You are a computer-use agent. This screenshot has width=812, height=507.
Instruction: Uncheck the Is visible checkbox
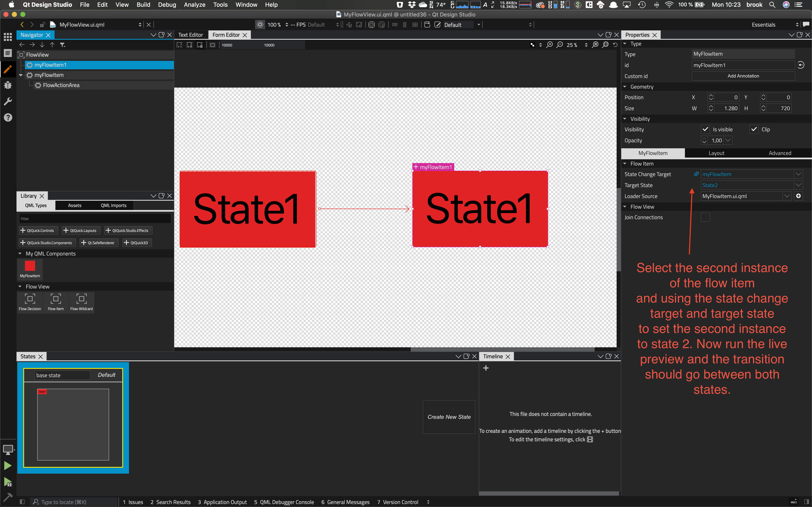tap(705, 129)
